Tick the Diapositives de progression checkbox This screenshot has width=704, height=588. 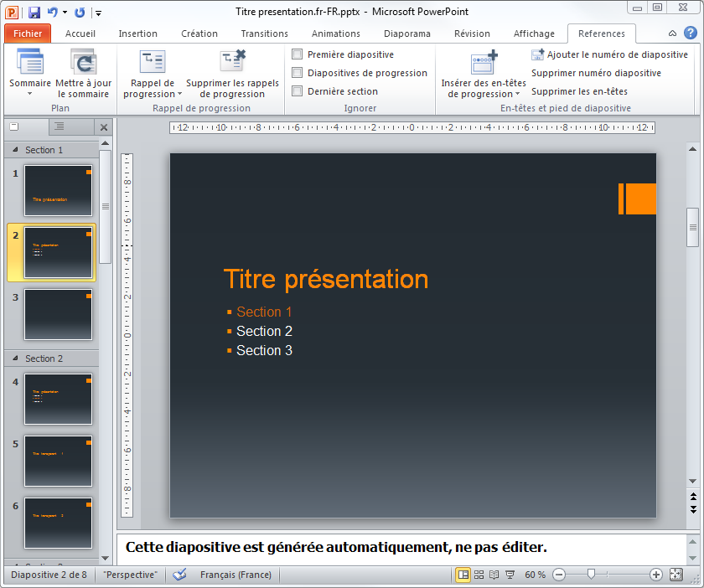pos(298,73)
